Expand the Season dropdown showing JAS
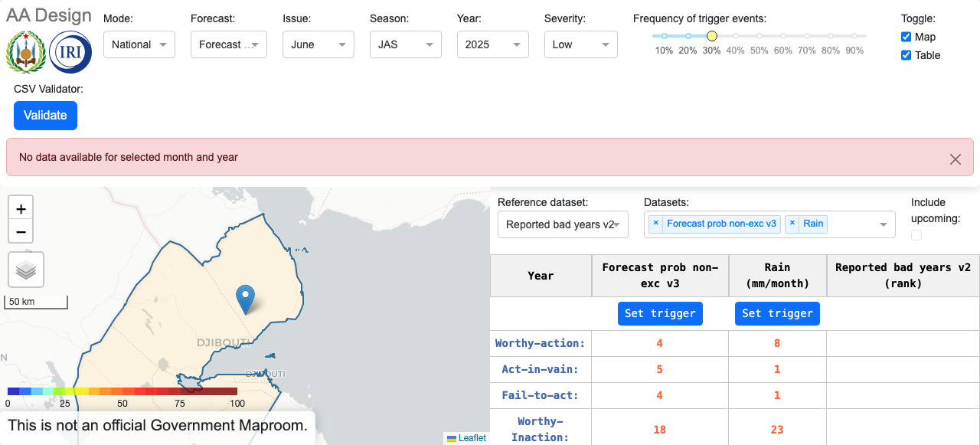 pos(405,44)
